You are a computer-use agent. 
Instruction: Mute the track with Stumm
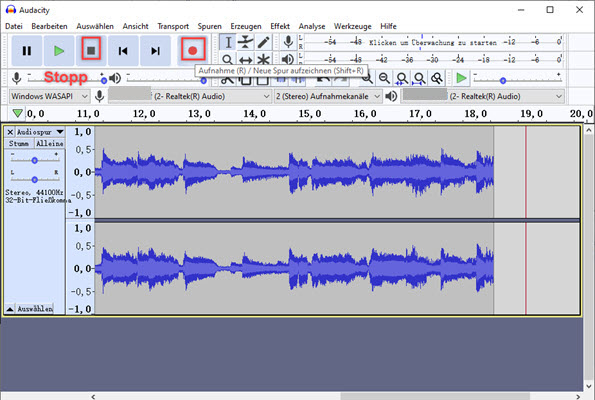pyautogui.click(x=19, y=143)
